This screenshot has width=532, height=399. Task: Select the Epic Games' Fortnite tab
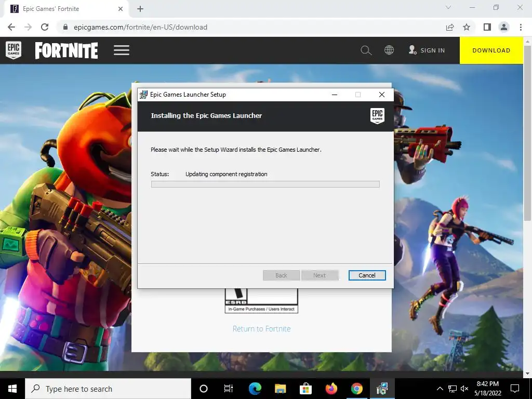click(66, 9)
